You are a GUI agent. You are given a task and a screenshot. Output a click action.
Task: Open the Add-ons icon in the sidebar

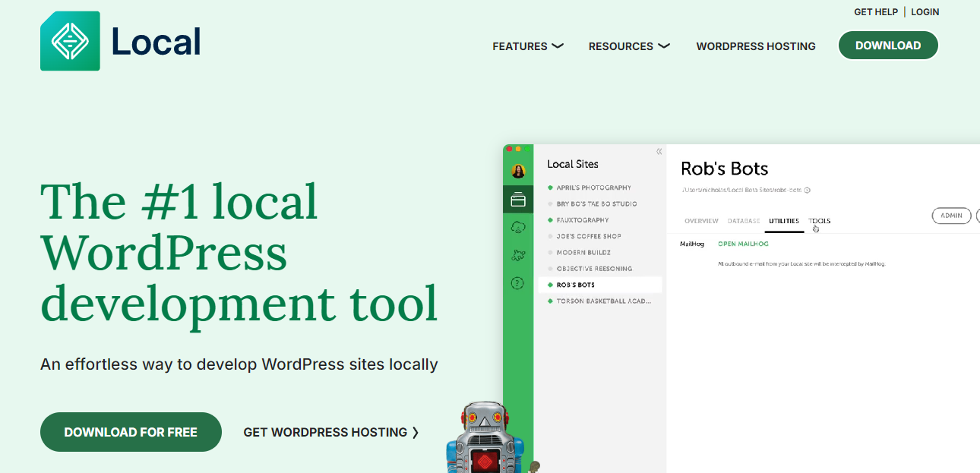[x=519, y=255]
